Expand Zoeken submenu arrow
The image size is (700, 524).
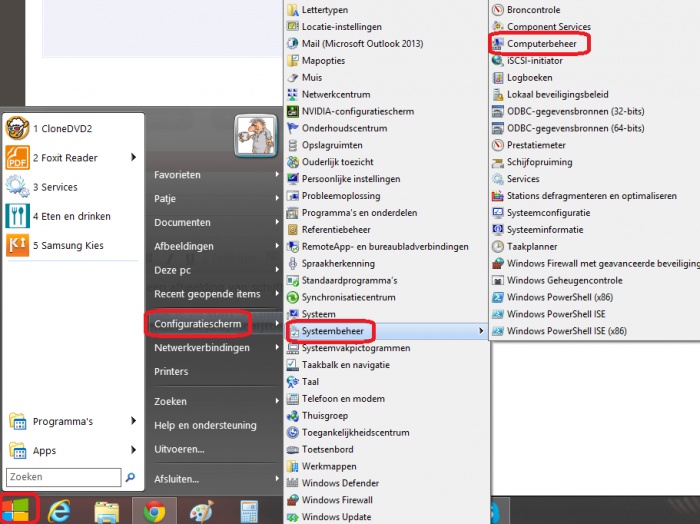277,401
